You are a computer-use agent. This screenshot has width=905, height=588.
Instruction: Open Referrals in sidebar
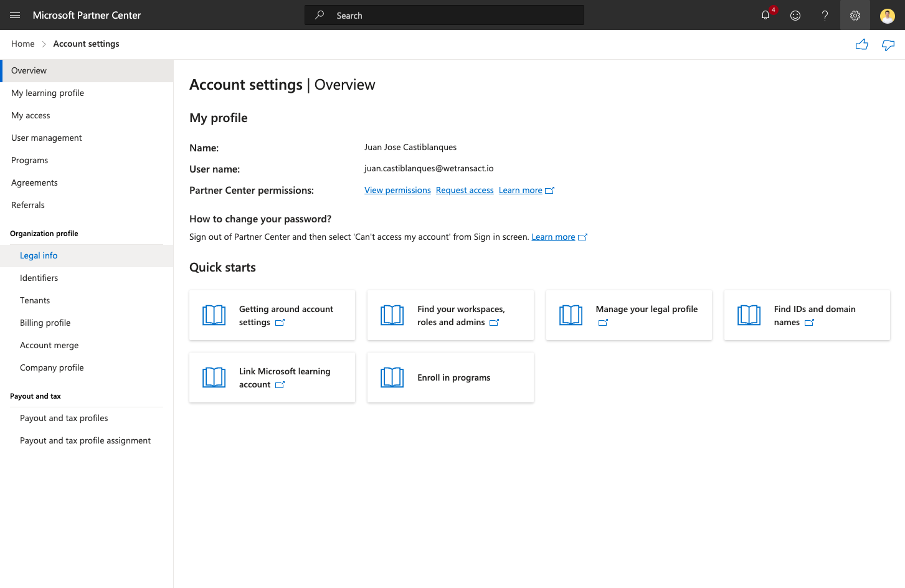[x=87, y=205]
